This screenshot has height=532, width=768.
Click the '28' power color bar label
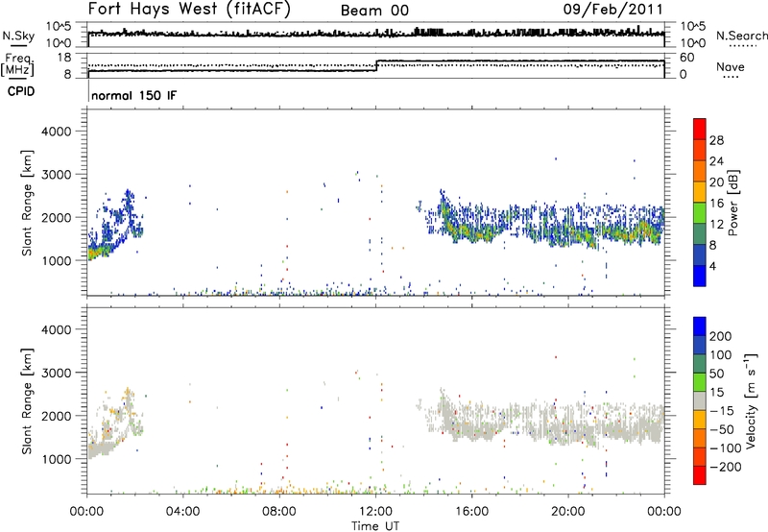[716, 140]
